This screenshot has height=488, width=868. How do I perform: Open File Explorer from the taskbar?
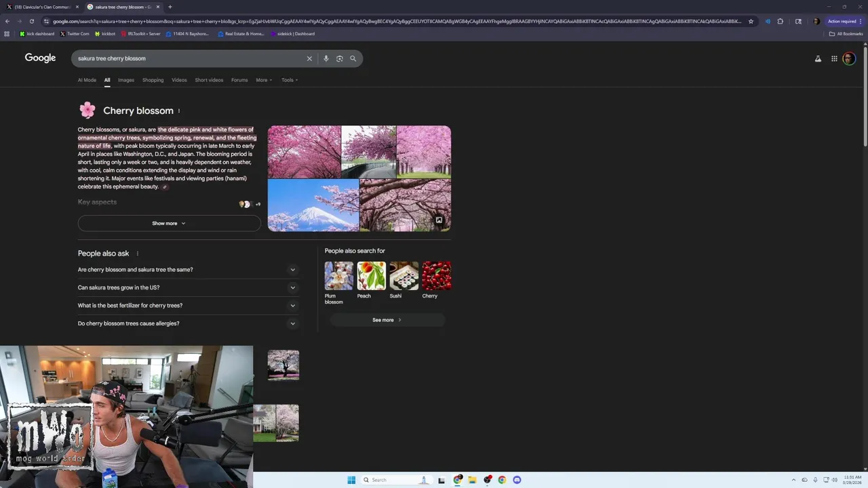click(x=472, y=480)
